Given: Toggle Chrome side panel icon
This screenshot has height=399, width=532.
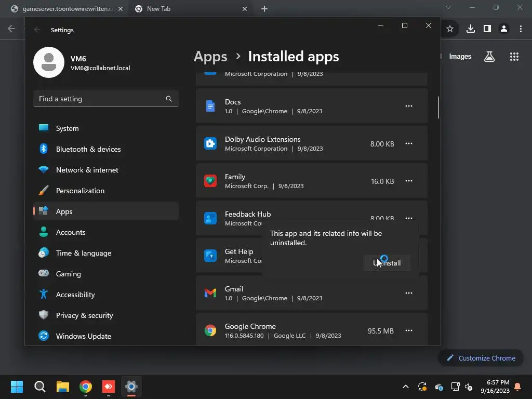Looking at the screenshot, I should (x=487, y=29).
